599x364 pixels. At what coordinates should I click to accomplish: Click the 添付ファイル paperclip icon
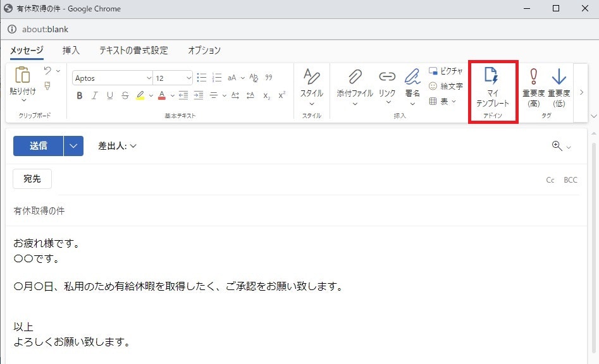(355, 77)
